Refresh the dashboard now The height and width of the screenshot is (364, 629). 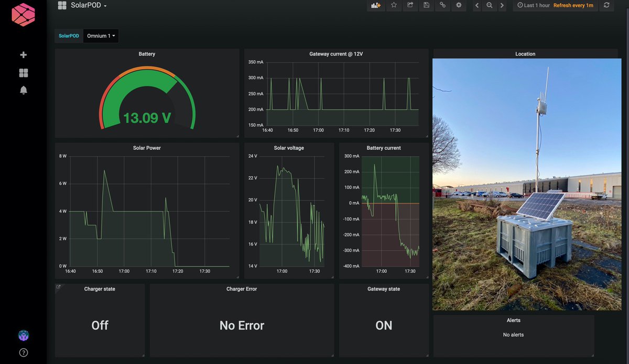point(606,5)
